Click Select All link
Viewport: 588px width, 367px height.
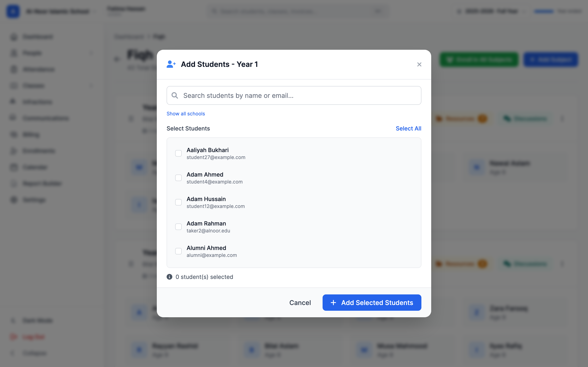pos(409,128)
